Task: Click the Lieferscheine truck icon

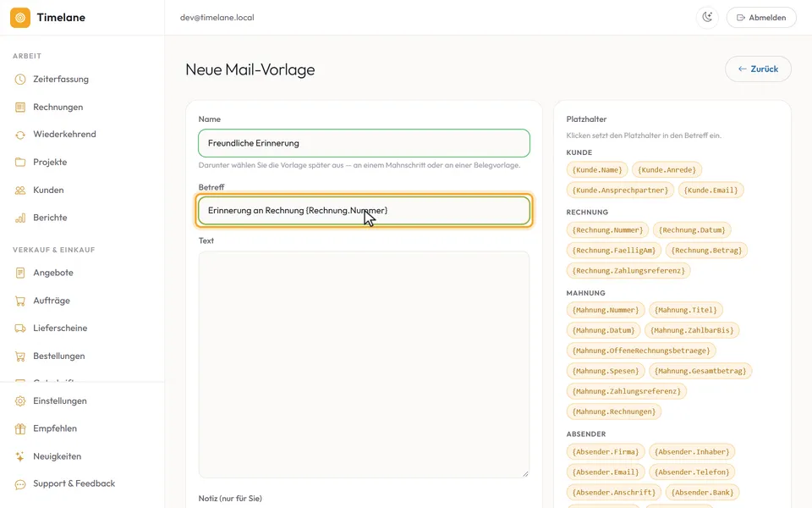Action: click(x=20, y=329)
